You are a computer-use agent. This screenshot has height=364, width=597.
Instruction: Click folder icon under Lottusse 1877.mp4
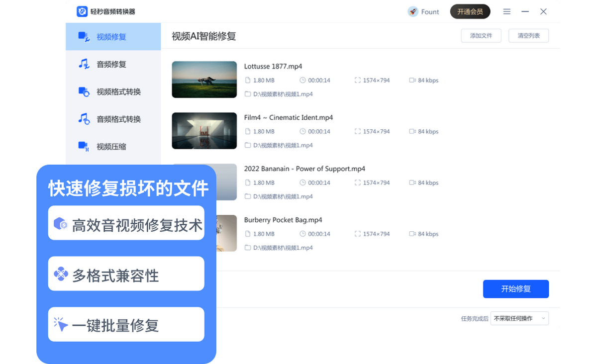(x=248, y=94)
